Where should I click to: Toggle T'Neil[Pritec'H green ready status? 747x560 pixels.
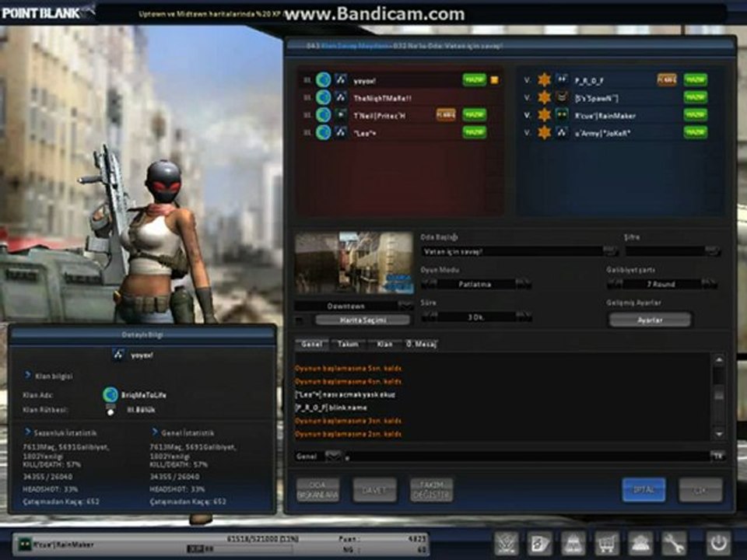pos(475,114)
